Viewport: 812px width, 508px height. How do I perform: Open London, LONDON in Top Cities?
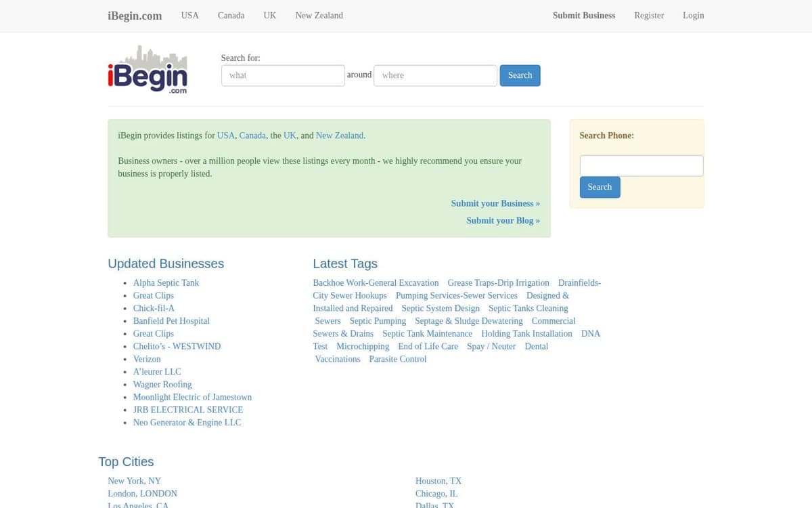142,494
